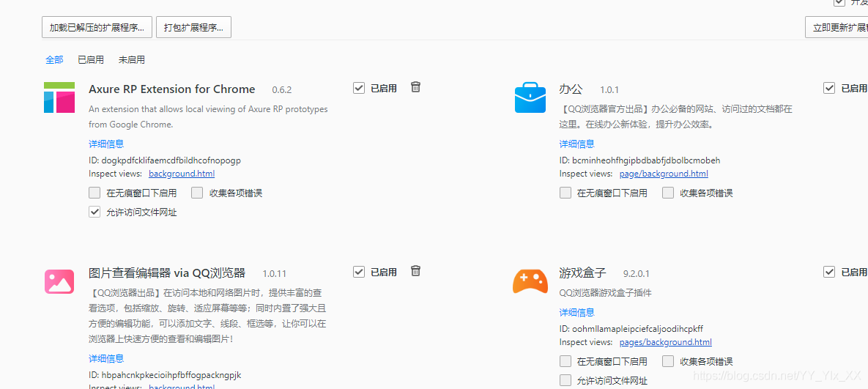Switch to the 未启用 filter tab
This screenshot has width=868, height=389.
click(132, 60)
